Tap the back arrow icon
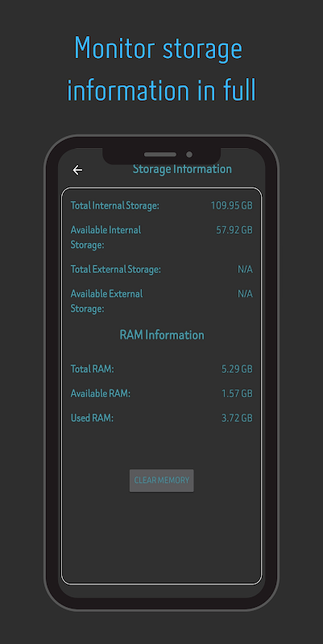The height and width of the screenshot is (644, 323). click(77, 170)
